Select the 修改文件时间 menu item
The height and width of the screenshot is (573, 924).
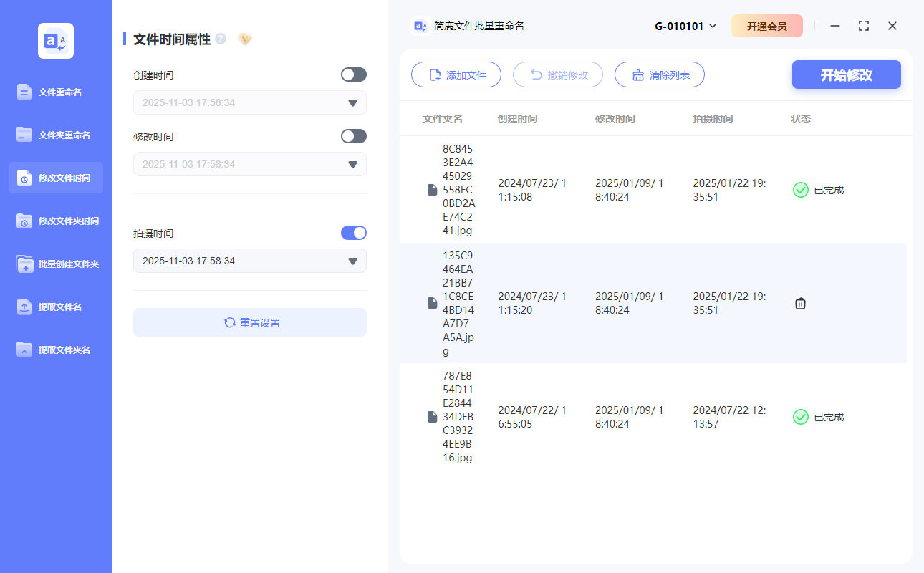pyautogui.click(x=55, y=177)
